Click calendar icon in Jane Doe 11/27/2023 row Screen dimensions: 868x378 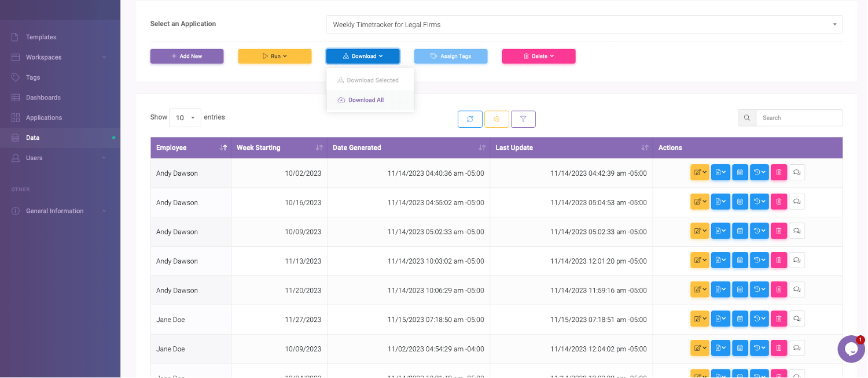[740, 319]
